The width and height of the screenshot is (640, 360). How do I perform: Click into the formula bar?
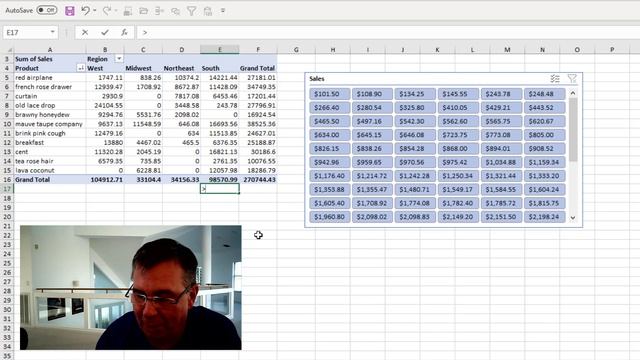pyautogui.click(x=388, y=32)
